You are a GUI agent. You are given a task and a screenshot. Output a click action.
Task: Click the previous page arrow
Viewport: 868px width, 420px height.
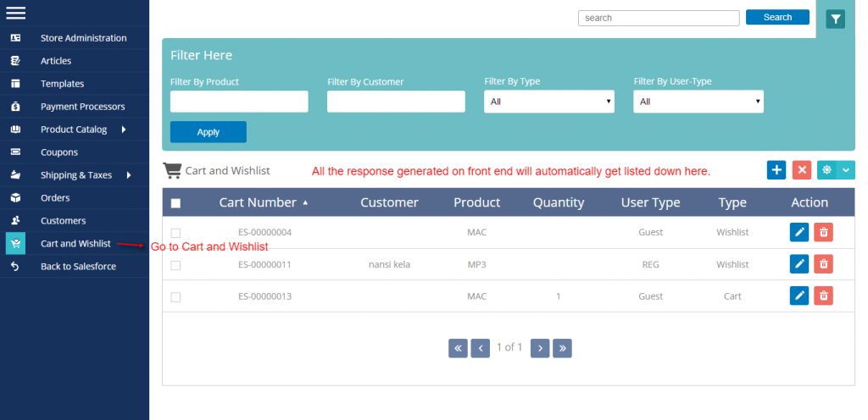[481, 347]
